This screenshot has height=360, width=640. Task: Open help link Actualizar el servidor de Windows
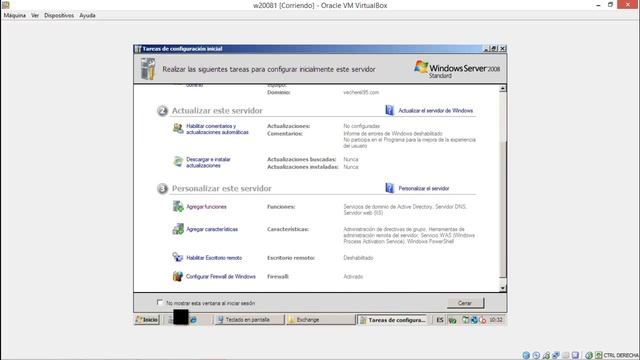click(436, 111)
